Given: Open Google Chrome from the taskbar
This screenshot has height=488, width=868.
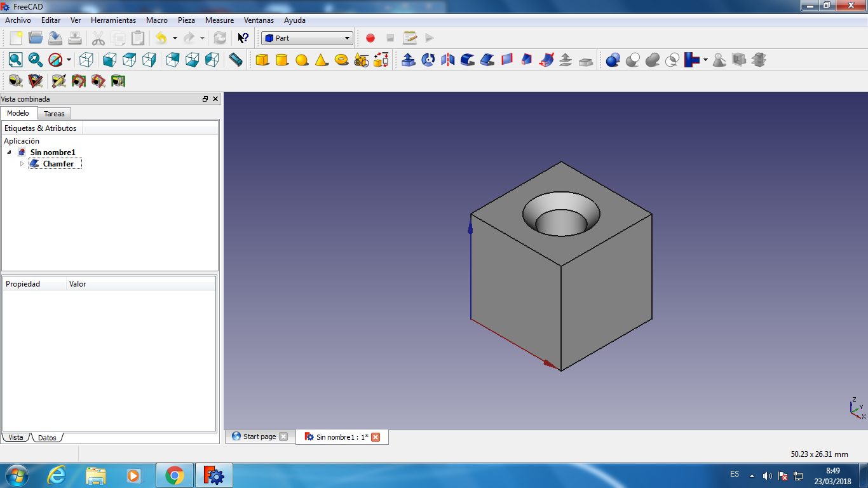Looking at the screenshot, I should coord(174,475).
